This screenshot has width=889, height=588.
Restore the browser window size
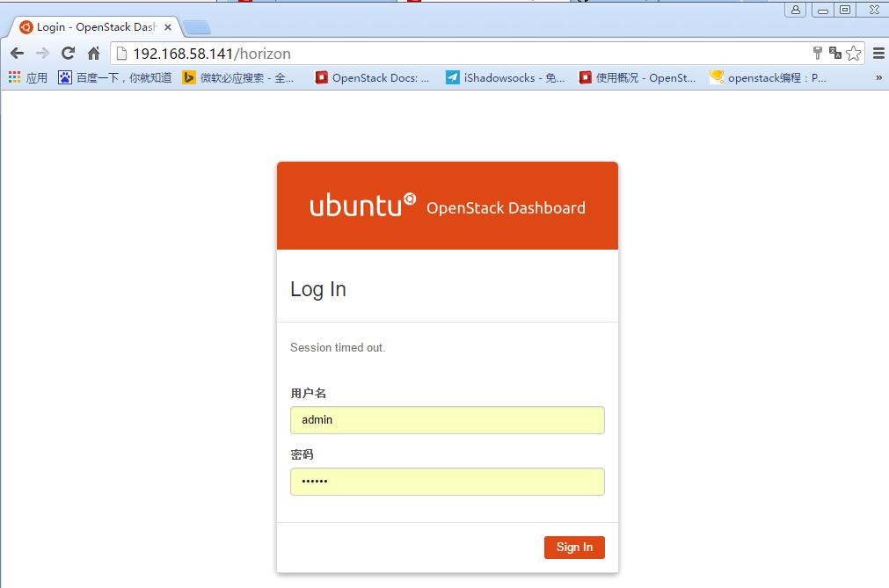tap(845, 10)
